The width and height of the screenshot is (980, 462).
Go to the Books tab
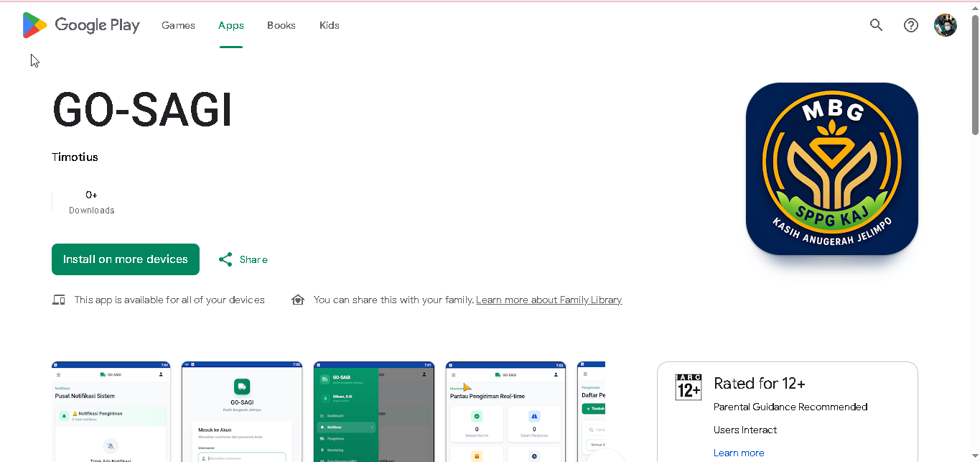click(281, 25)
